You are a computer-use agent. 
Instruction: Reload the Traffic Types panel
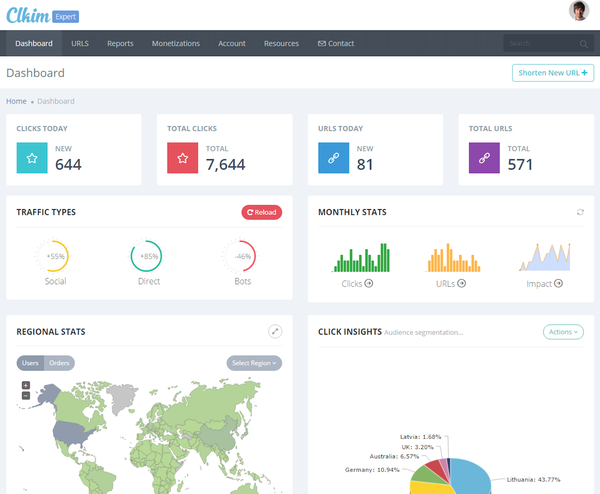[262, 212]
